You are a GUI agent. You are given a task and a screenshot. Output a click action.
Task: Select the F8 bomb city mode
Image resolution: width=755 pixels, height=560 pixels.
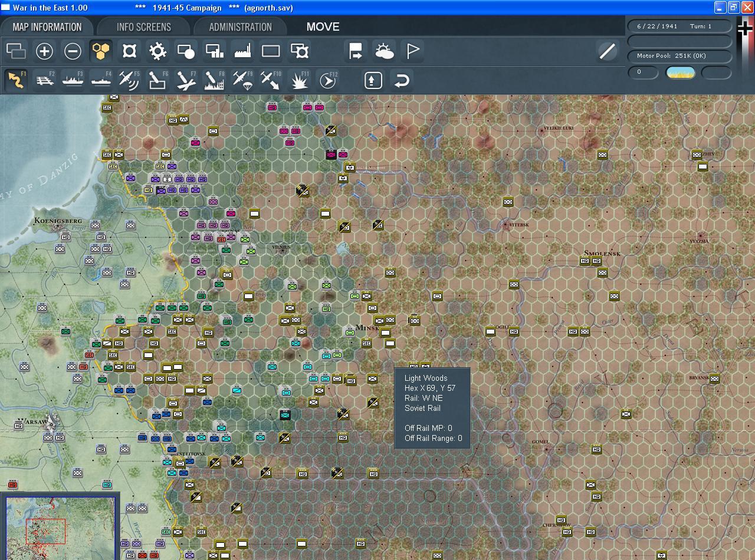214,80
